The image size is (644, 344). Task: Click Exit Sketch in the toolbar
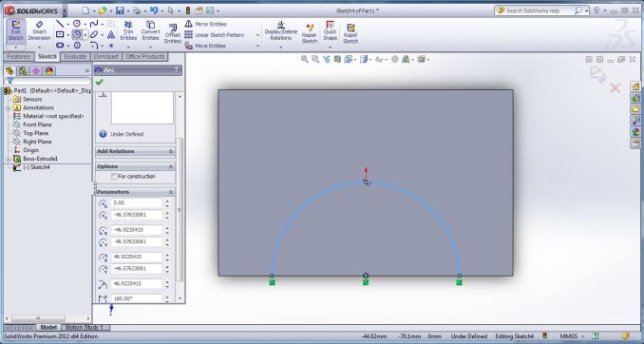[x=15, y=30]
